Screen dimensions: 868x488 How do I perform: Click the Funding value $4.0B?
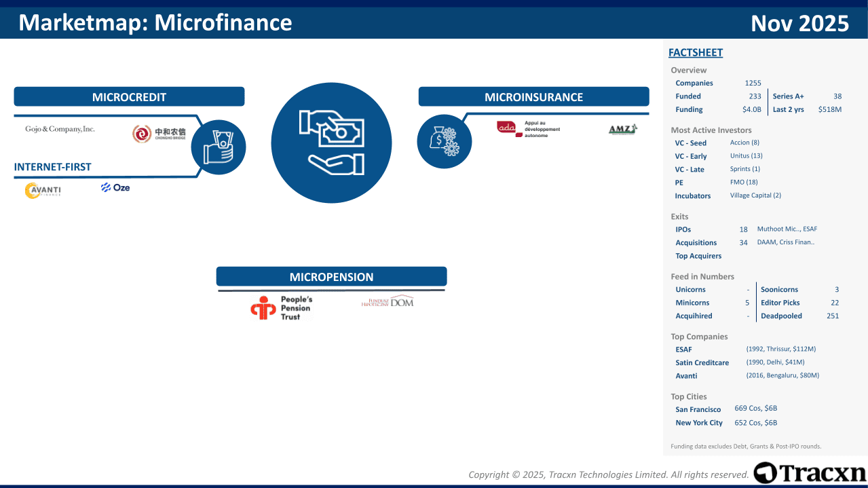(751, 109)
